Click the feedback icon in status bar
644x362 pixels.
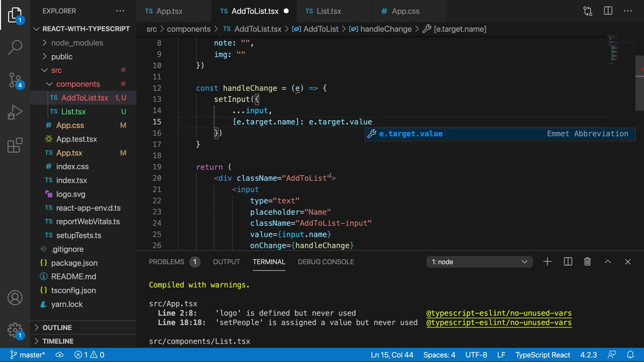coord(612,355)
